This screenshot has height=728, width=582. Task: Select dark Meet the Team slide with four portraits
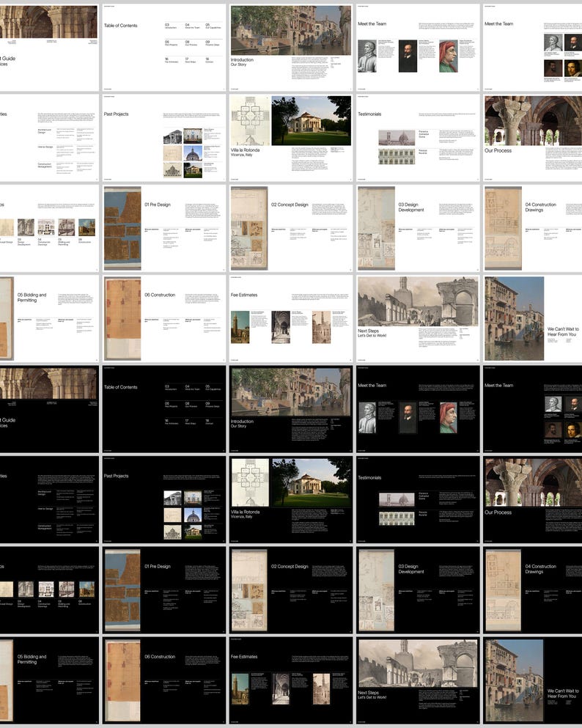[x=532, y=409]
